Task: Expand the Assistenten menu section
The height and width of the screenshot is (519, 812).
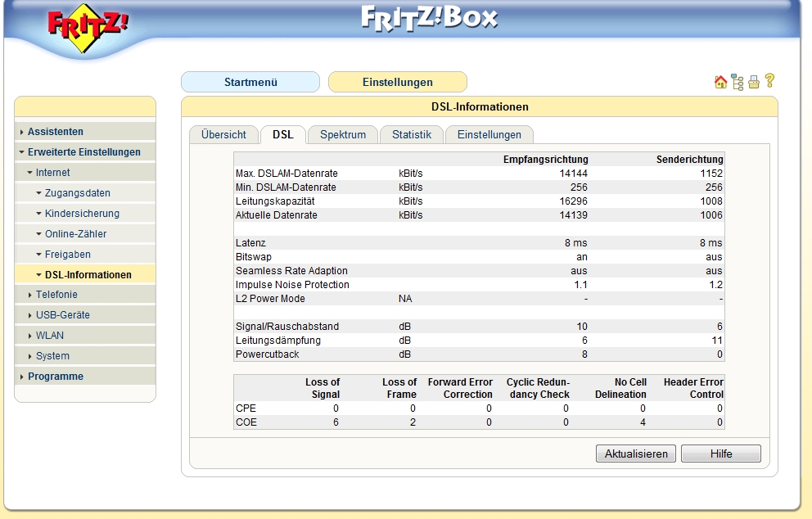Action: click(55, 132)
